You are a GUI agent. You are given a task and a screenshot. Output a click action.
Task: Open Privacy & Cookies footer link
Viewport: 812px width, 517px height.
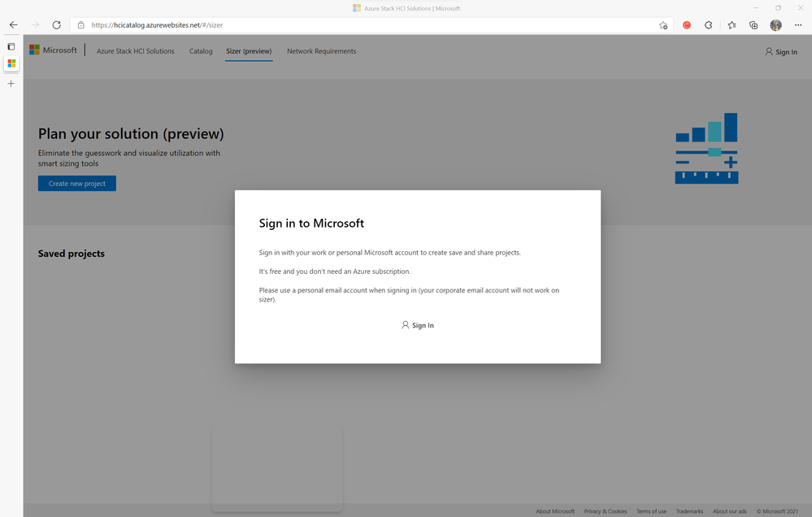[x=606, y=511]
